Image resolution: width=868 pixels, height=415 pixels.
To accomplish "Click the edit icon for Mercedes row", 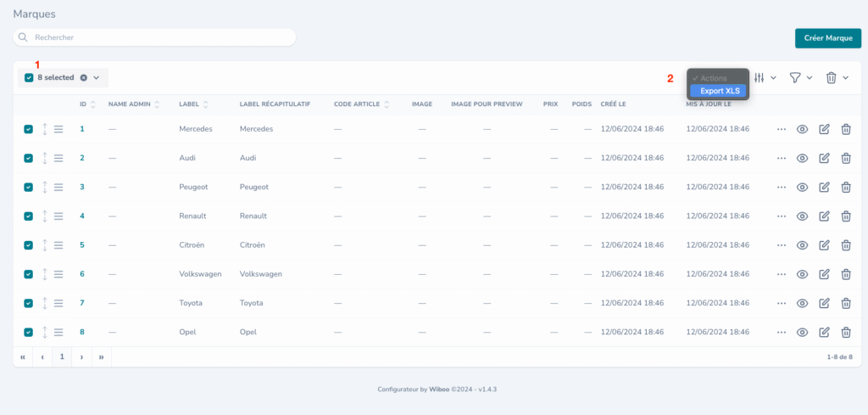I will click(824, 129).
